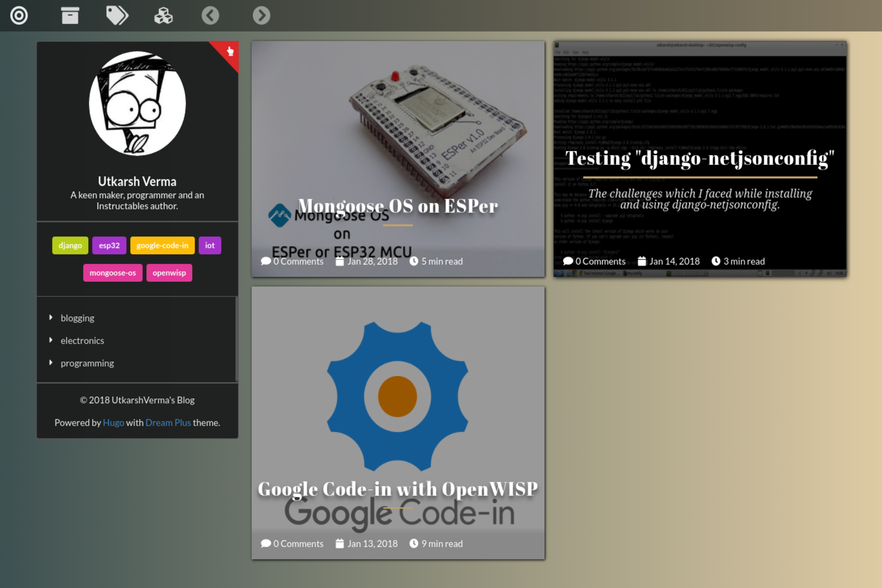Click the blogging category label
This screenshot has height=588, width=882.
78,318
